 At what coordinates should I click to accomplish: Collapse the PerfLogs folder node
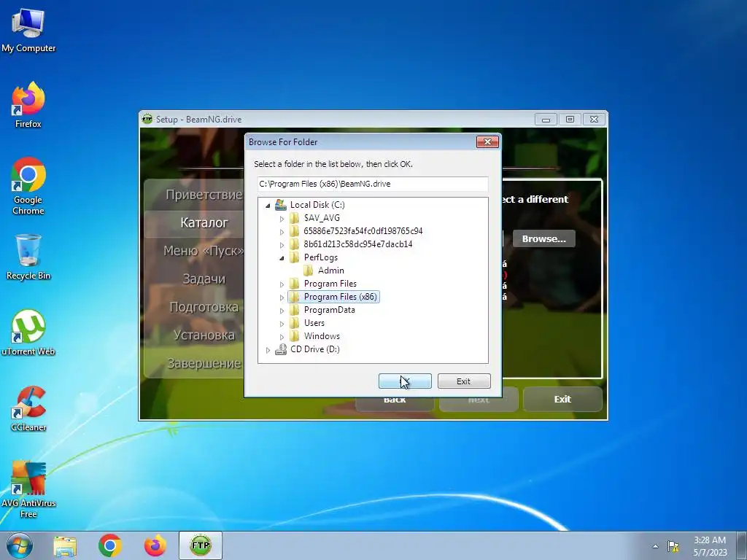282,257
